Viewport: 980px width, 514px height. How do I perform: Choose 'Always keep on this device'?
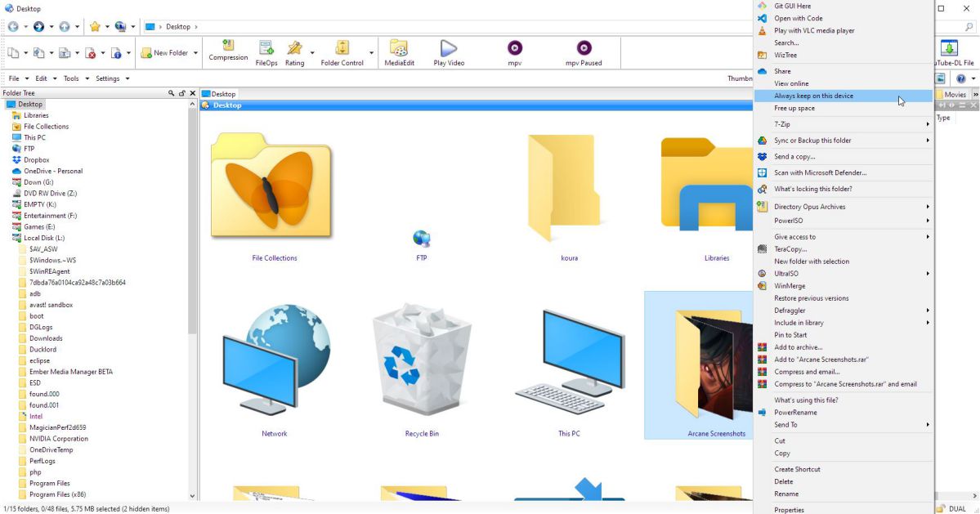pyautogui.click(x=813, y=96)
